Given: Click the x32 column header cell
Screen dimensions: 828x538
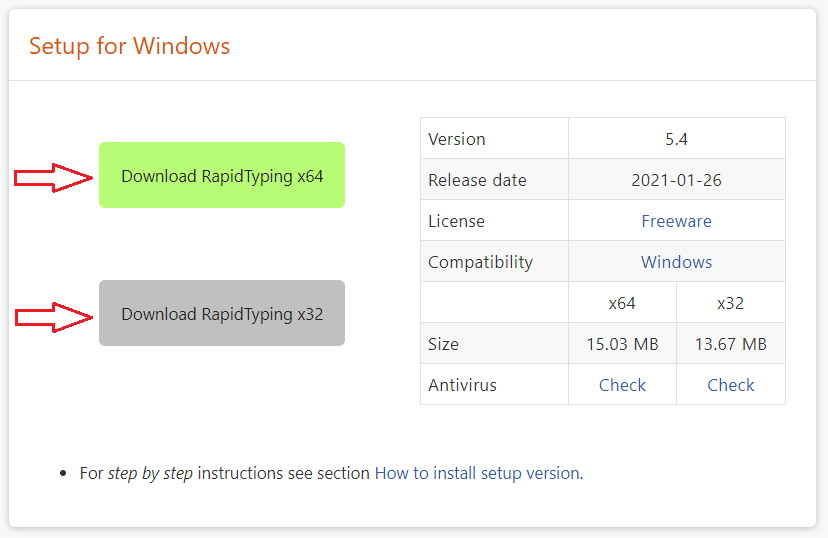Looking at the screenshot, I should 731,303.
